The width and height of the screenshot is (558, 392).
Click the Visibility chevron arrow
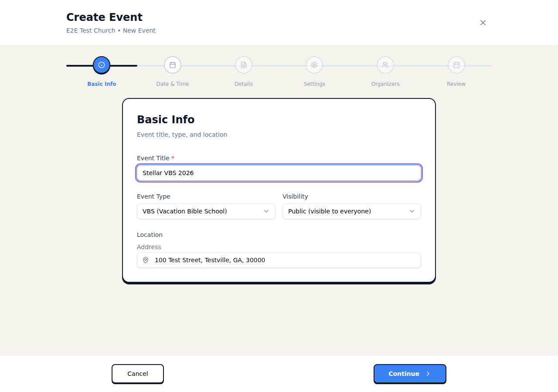pos(412,211)
